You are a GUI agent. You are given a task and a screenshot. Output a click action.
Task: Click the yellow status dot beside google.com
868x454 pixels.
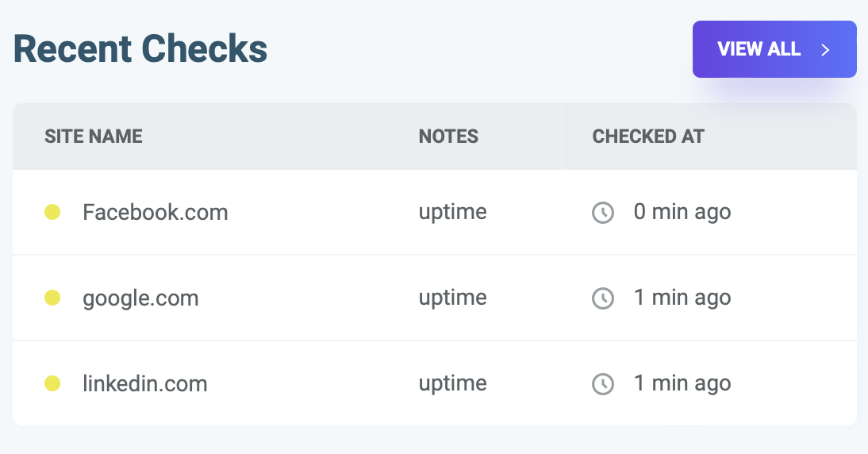point(52,298)
